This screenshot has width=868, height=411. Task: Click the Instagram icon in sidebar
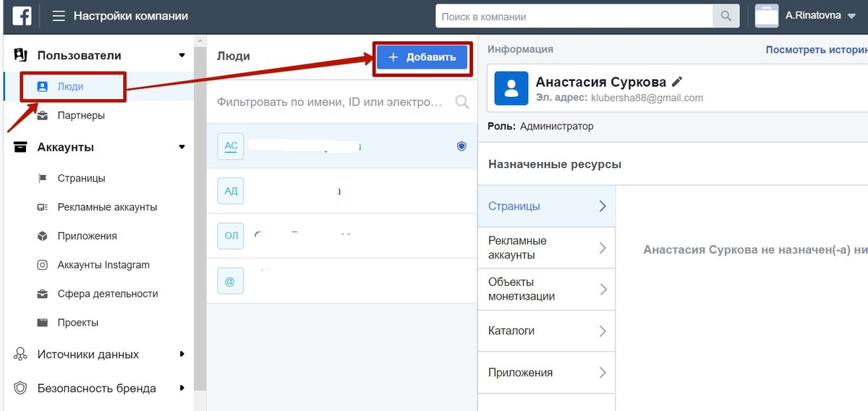43,265
